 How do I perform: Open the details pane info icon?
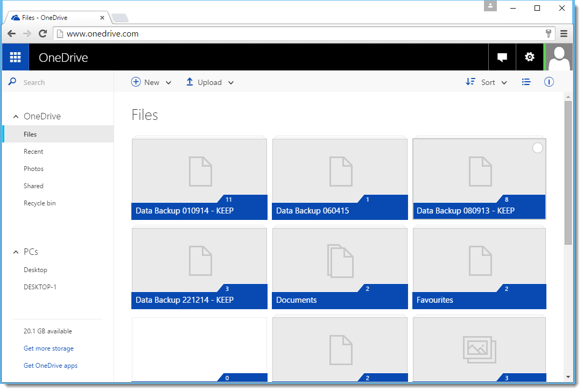[549, 82]
